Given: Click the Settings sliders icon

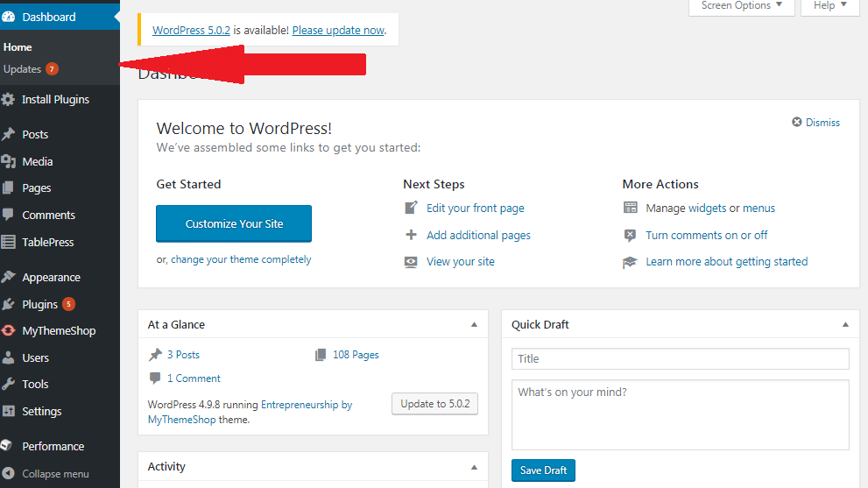Looking at the screenshot, I should 8,411.
